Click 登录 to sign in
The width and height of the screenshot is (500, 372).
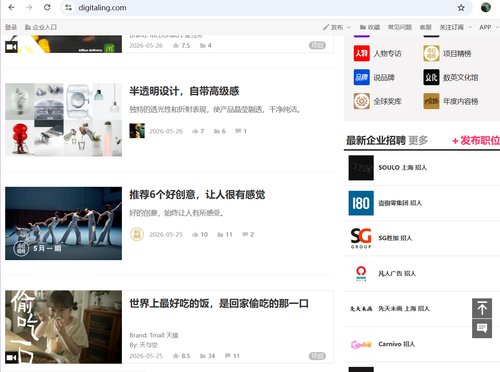click(x=11, y=27)
